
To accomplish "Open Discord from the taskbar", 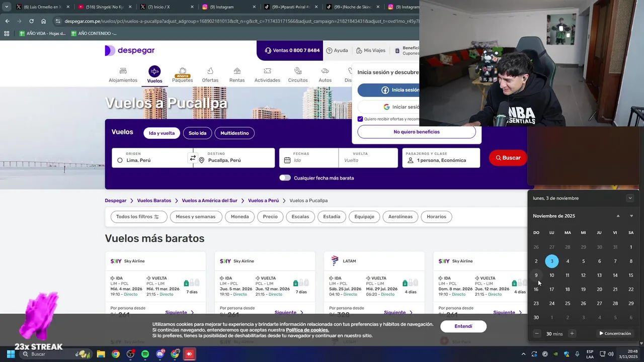I will click(161, 354).
